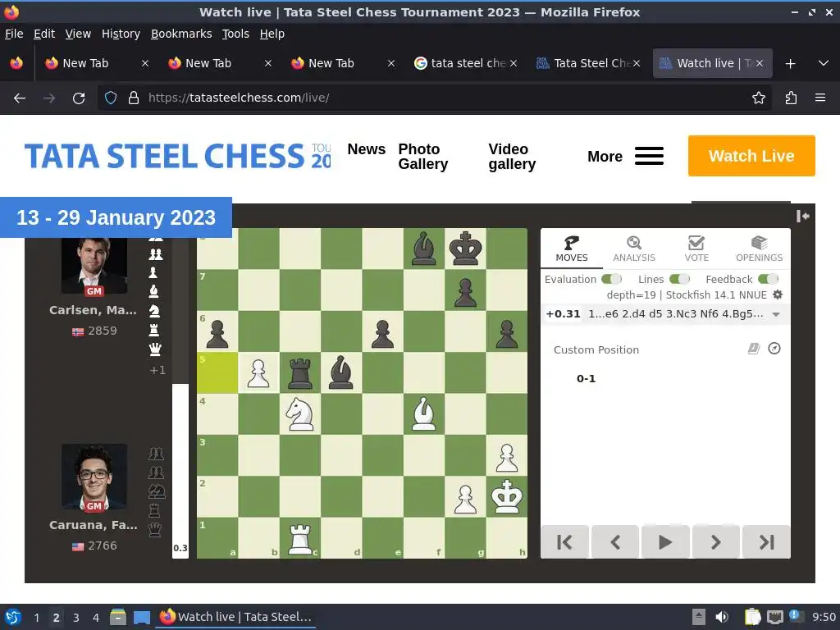Open a new browser tab

coord(790,64)
